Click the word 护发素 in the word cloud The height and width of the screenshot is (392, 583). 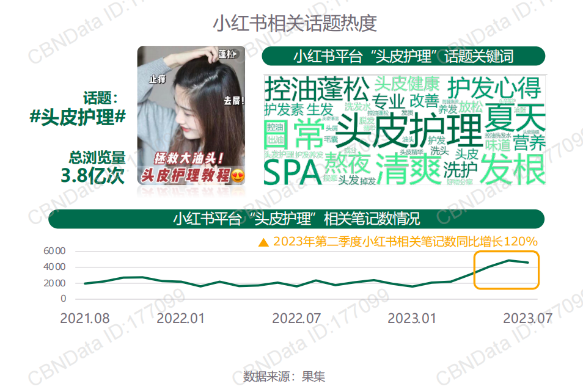pos(284,110)
